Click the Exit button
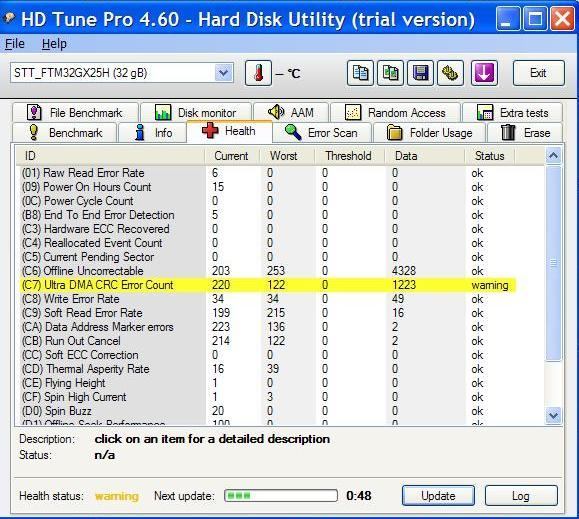 click(538, 73)
